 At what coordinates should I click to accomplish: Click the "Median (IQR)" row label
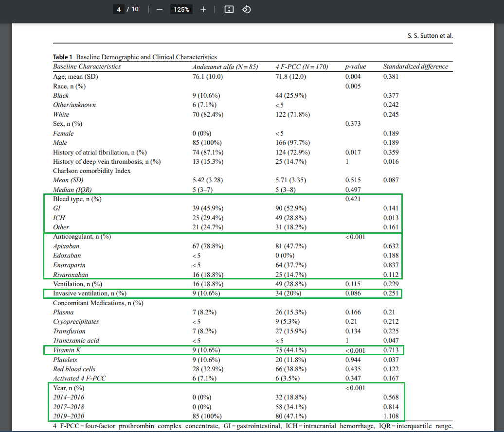coord(72,190)
